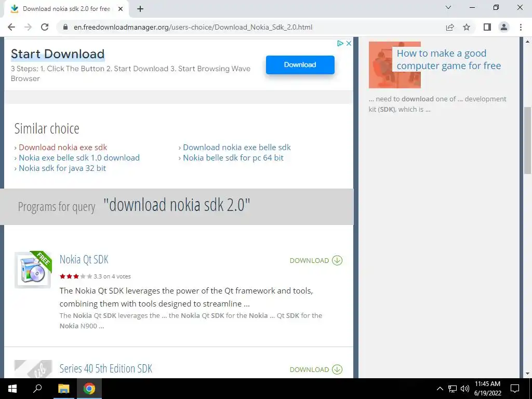532x399 pixels.
Task: Open Windows taskbar search
Action: 37,389
